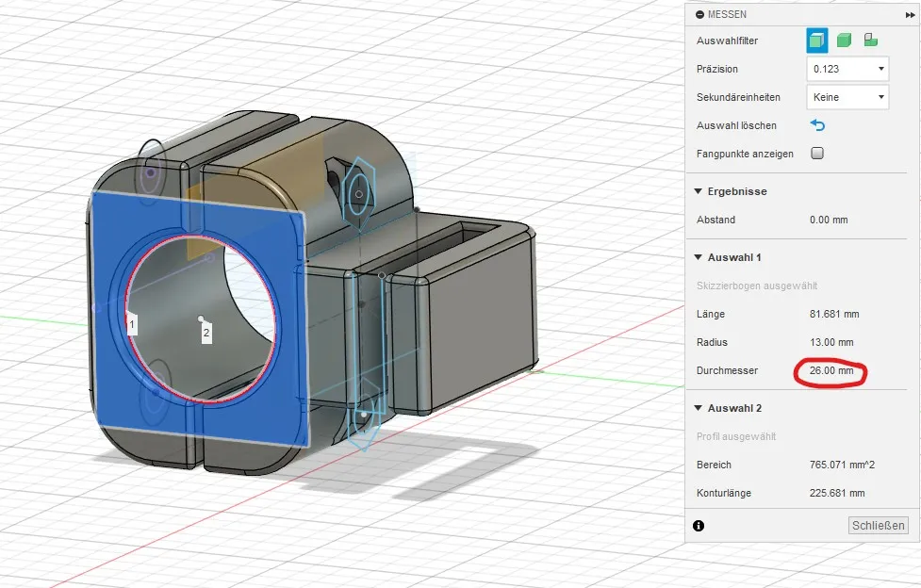Image resolution: width=921 pixels, height=588 pixels.
Task: Click the double-arrow icon in the MESSEN header
Action: [909, 14]
